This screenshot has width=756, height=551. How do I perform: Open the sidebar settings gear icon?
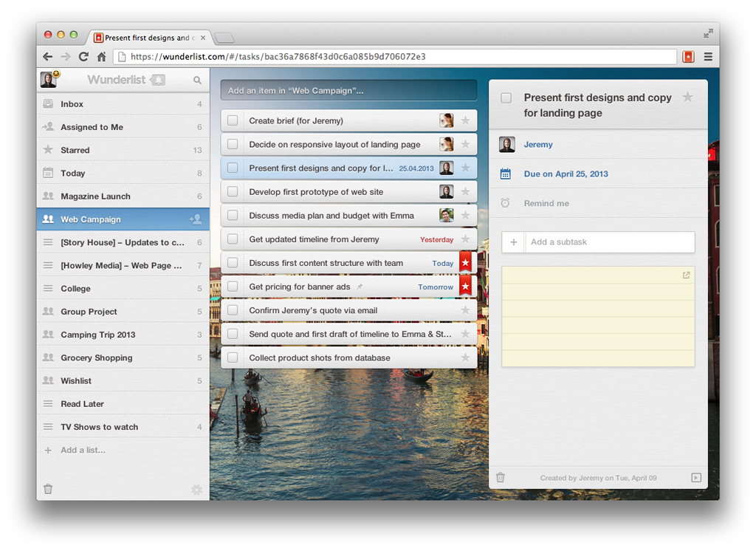[196, 489]
